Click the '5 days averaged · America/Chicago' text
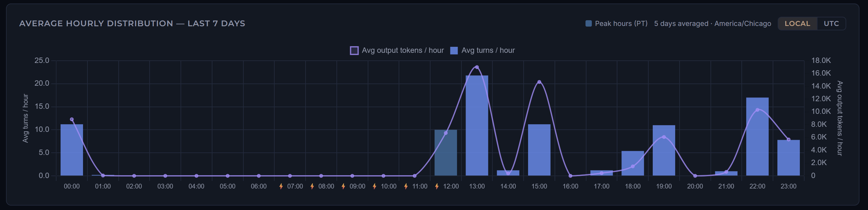Image resolution: width=868 pixels, height=210 pixels. [x=712, y=24]
